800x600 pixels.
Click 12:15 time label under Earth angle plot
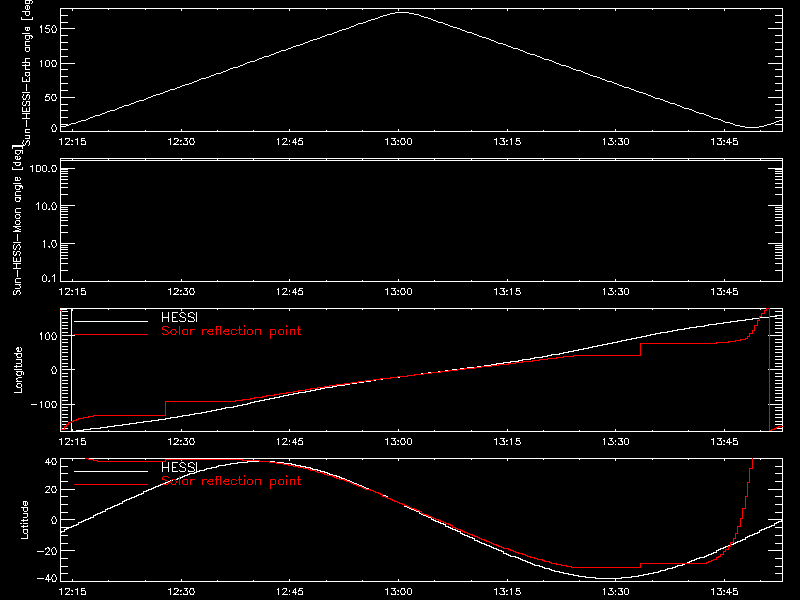coord(72,141)
